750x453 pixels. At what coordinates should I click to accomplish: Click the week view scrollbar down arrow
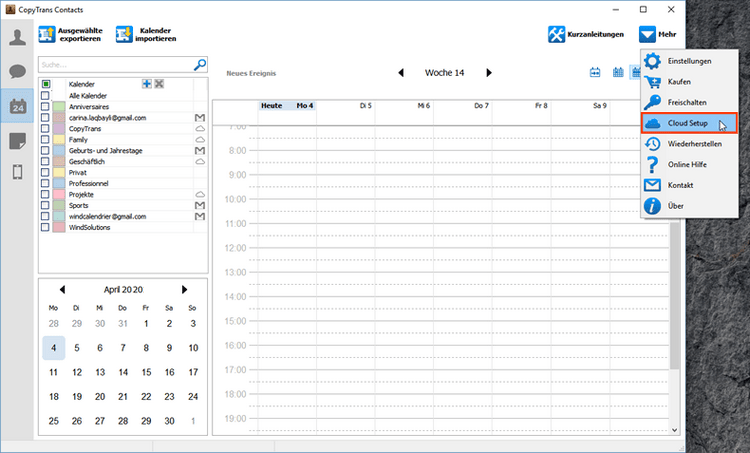(674, 430)
